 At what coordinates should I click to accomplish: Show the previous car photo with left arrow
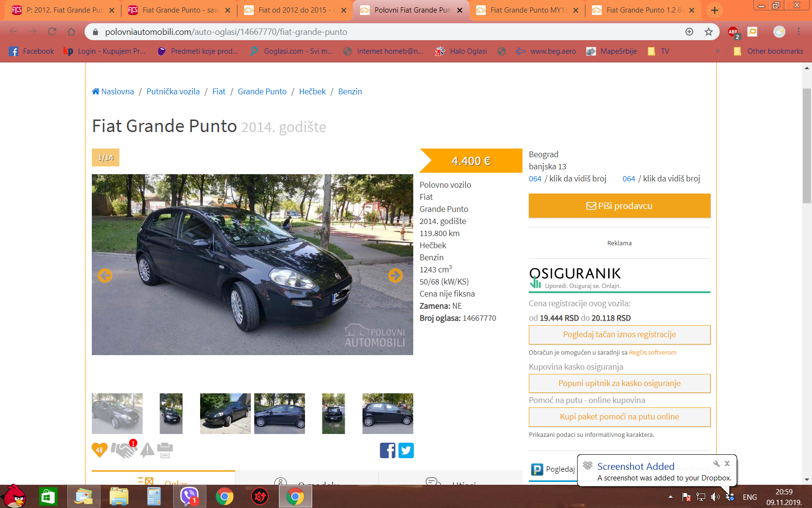click(x=105, y=275)
